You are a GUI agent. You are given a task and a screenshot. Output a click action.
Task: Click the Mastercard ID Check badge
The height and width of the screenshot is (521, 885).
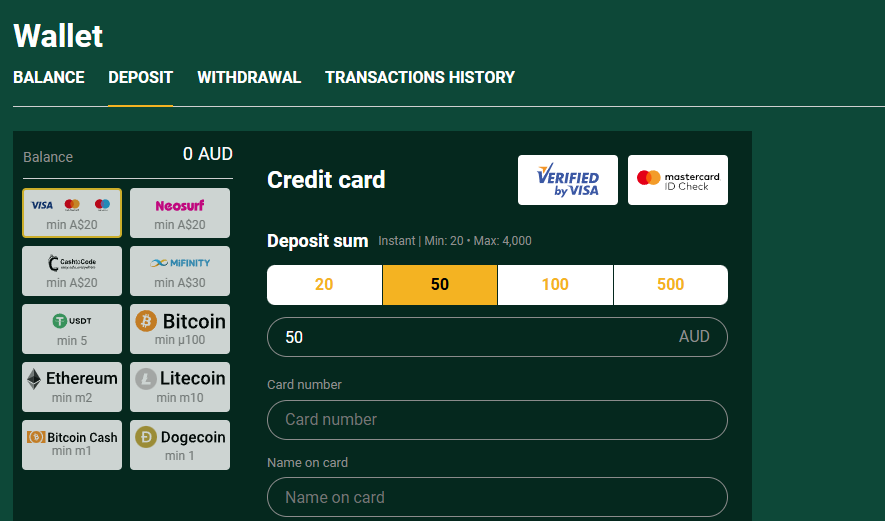[678, 180]
